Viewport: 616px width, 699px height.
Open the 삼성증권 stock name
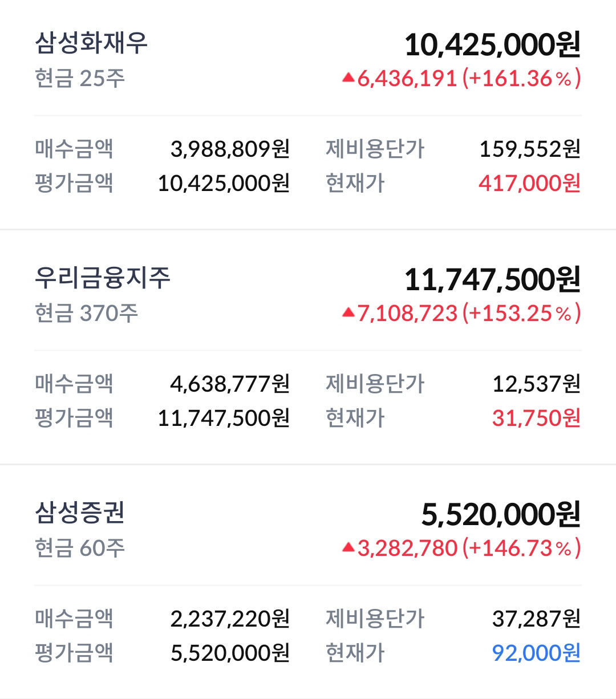tap(80, 513)
